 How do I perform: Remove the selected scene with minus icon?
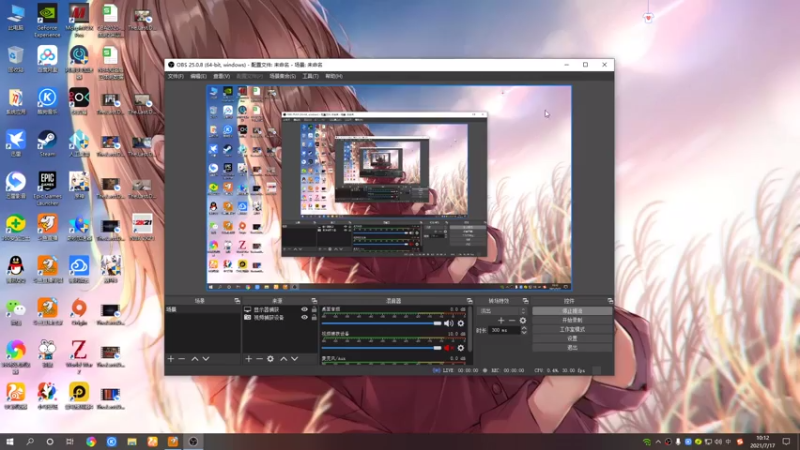182,359
